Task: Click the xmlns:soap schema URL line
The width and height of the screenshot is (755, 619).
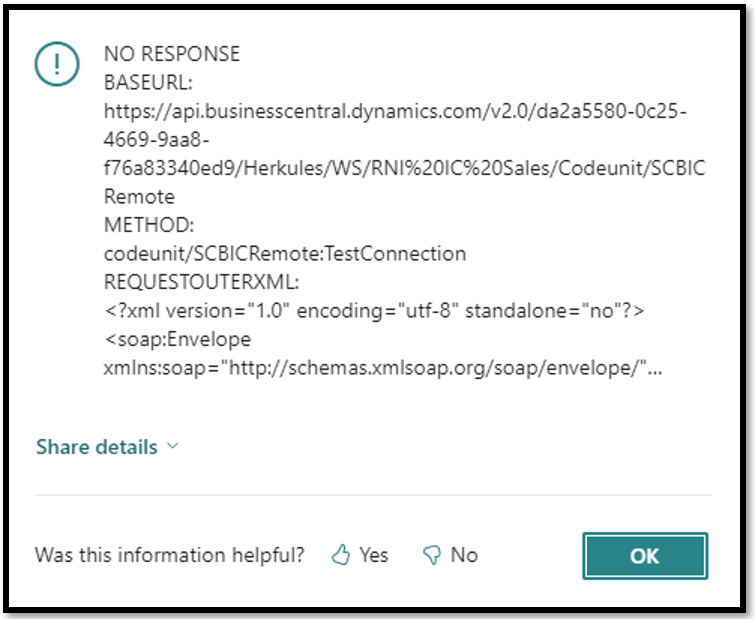Action: pos(383,368)
